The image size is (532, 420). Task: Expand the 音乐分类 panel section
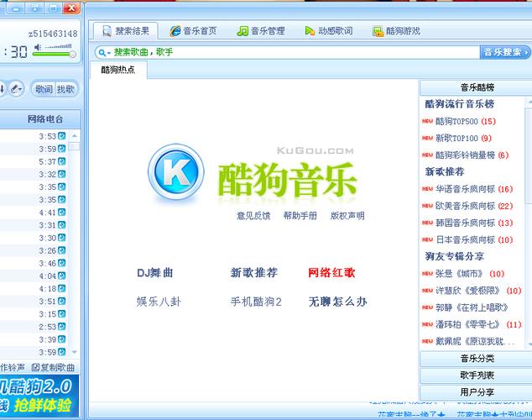[477, 359]
